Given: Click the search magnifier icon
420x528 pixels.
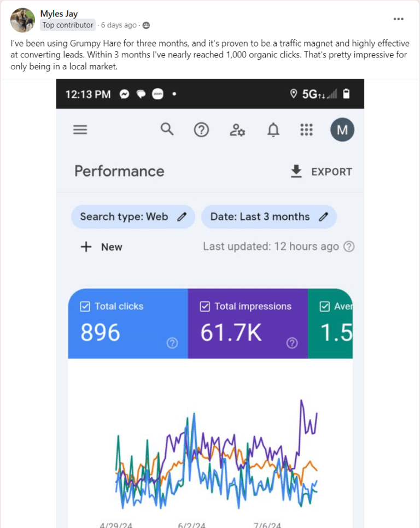Looking at the screenshot, I should click(x=167, y=130).
